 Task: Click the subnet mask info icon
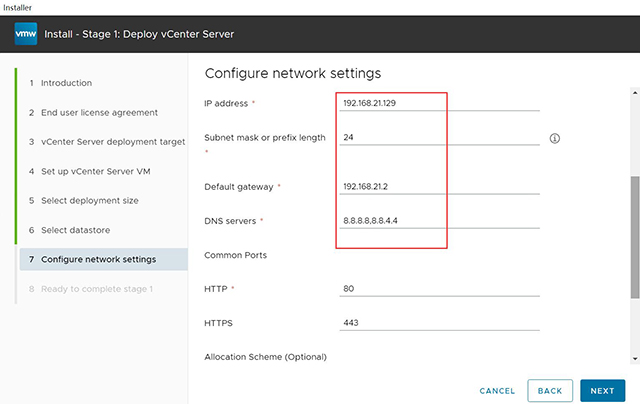click(x=554, y=138)
